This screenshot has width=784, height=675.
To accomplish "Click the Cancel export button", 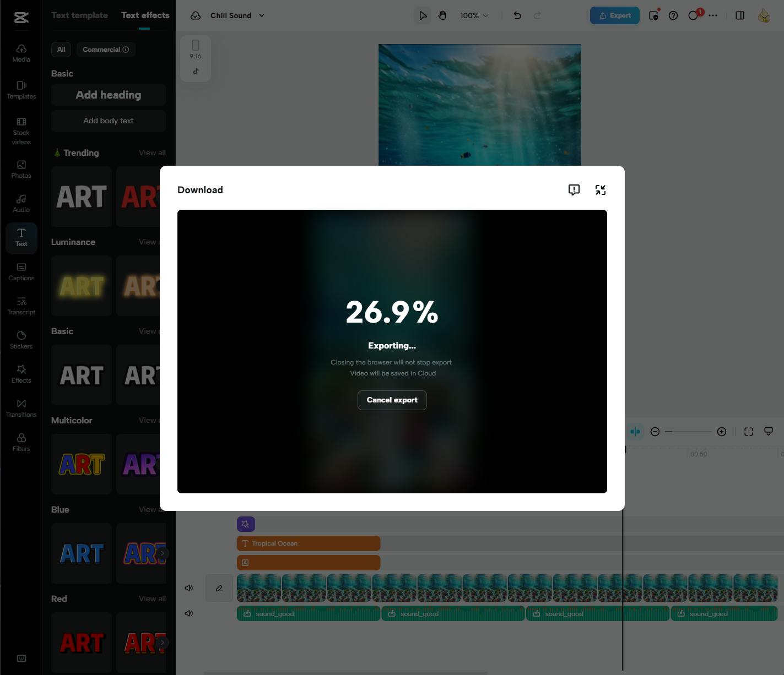I will point(392,400).
